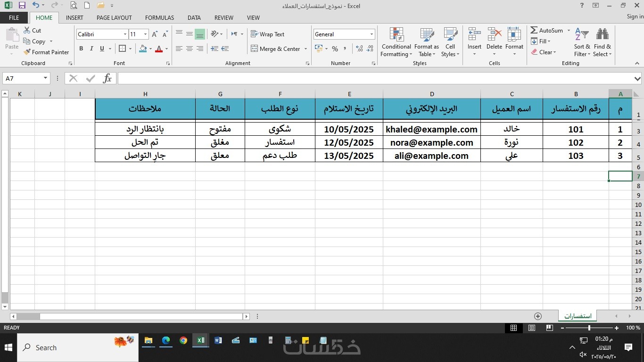Click the AutoSum button
The width and height of the screenshot is (644, 362).
tap(547, 30)
